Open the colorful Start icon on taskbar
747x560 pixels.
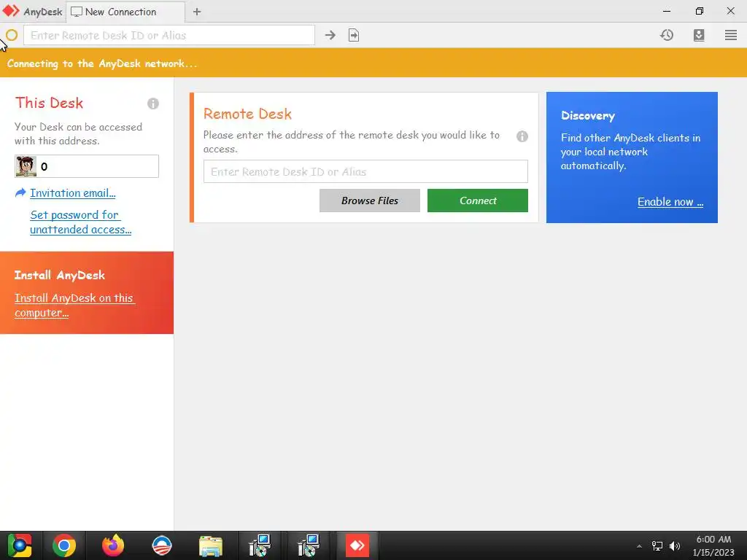(20, 545)
